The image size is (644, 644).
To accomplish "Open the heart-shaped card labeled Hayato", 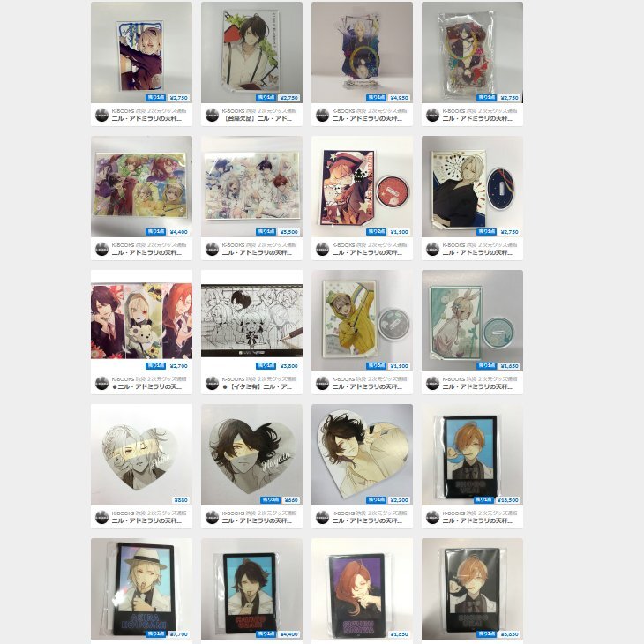I will click(251, 454).
